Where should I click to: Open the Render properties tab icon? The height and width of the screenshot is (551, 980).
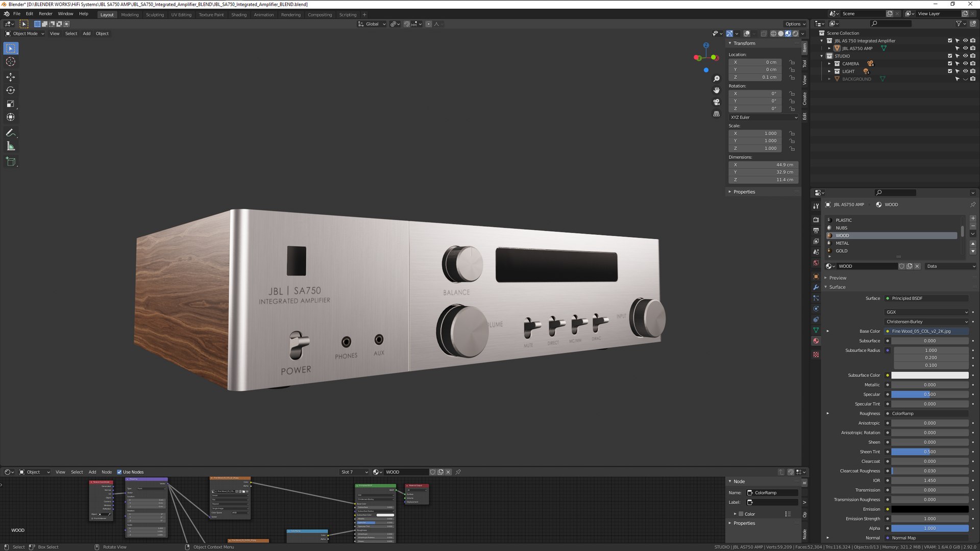click(816, 219)
